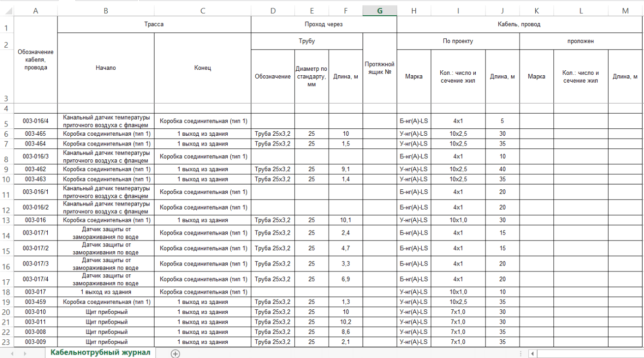Image resolution: width=644 pixels, height=358 pixels.
Task: Click 'Щит приборный' in row 003-011
Action: pyautogui.click(x=106, y=322)
